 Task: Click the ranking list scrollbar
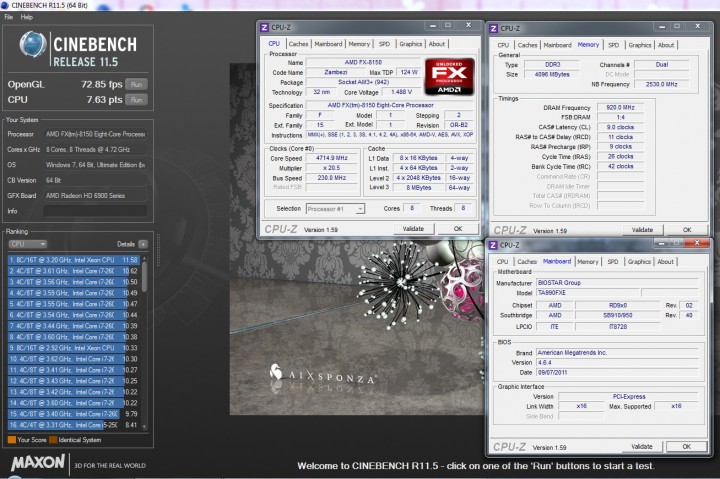(144, 277)
